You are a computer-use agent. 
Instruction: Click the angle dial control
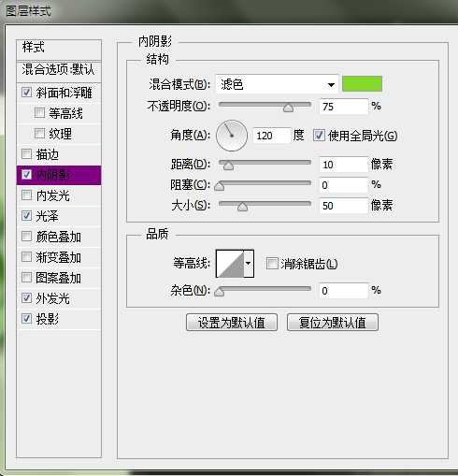[x=232, y=136]
